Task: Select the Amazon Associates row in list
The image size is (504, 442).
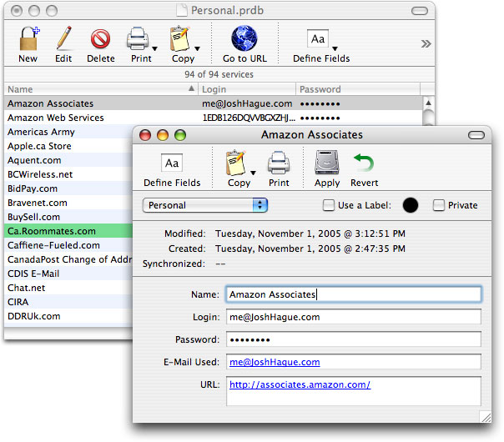Action: [213, 103]
